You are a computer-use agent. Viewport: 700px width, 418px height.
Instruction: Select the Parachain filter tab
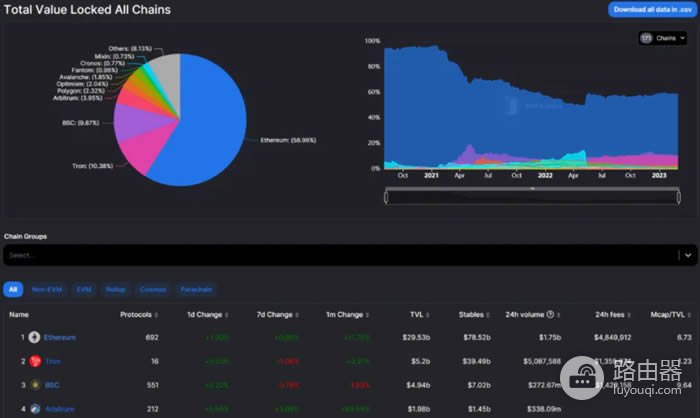(x=196, y=289)
